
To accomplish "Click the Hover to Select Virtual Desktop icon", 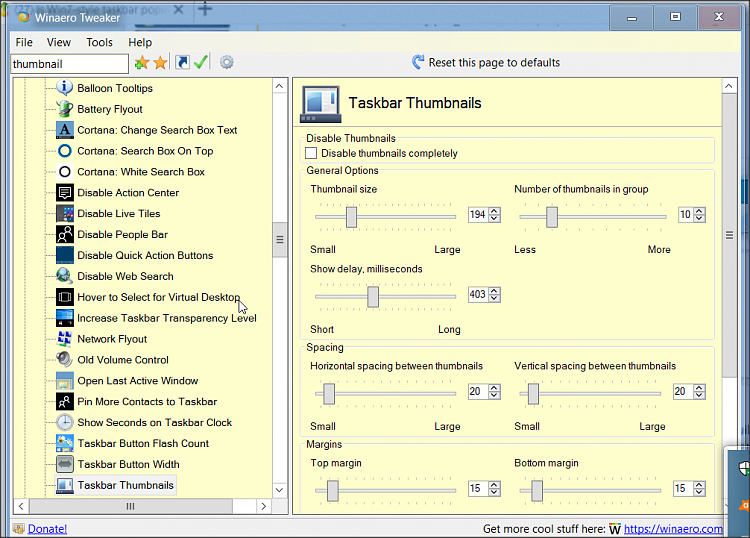I will tap(65, 297).
